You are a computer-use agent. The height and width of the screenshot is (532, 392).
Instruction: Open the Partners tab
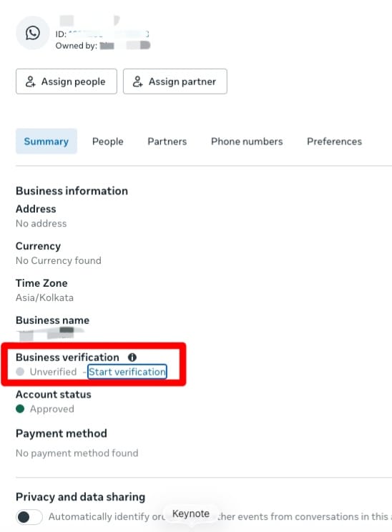tap(167, 141)
